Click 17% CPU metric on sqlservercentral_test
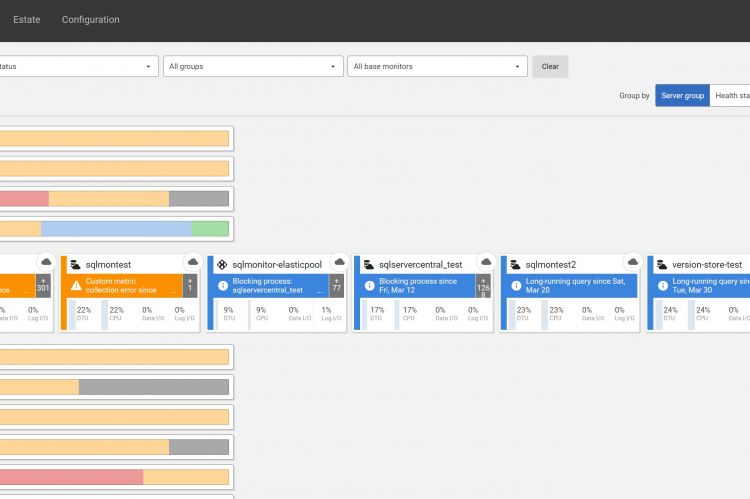 [409, 313]
